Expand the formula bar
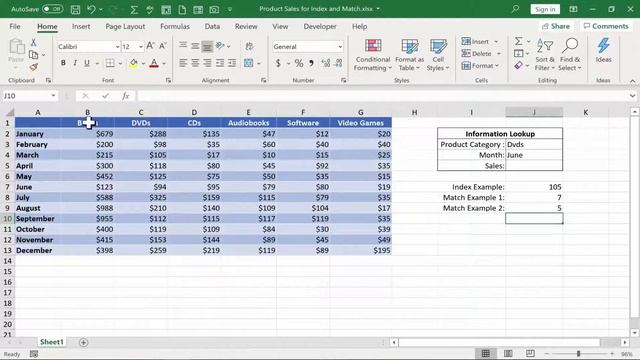 [x=632, y=96]
